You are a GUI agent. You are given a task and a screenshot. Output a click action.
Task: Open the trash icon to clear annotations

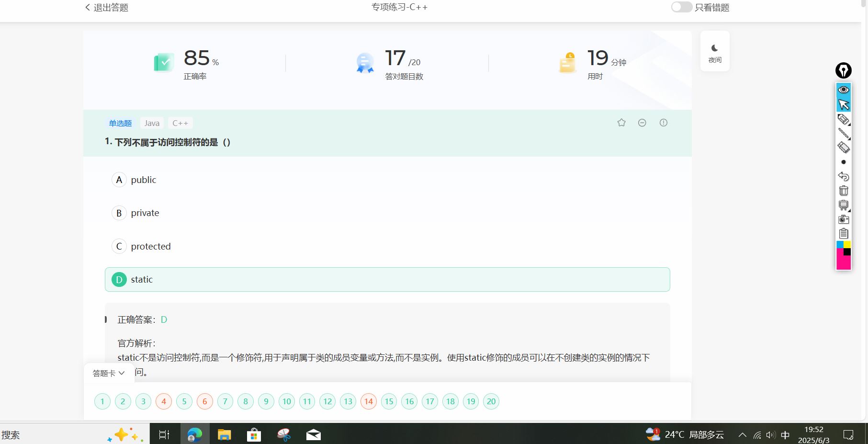[x=843, y=190]
